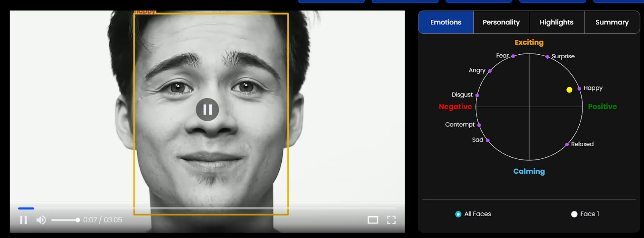This screenshot has height=238, width=644.
Task: Click the 'happy' label on face box
Action: pos(144,12)
